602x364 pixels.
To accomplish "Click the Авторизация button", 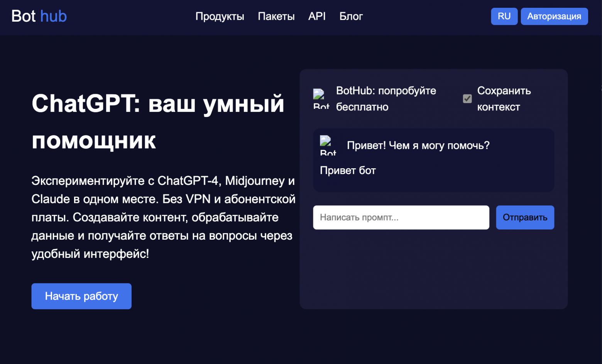I will click(x=554, y=16).
